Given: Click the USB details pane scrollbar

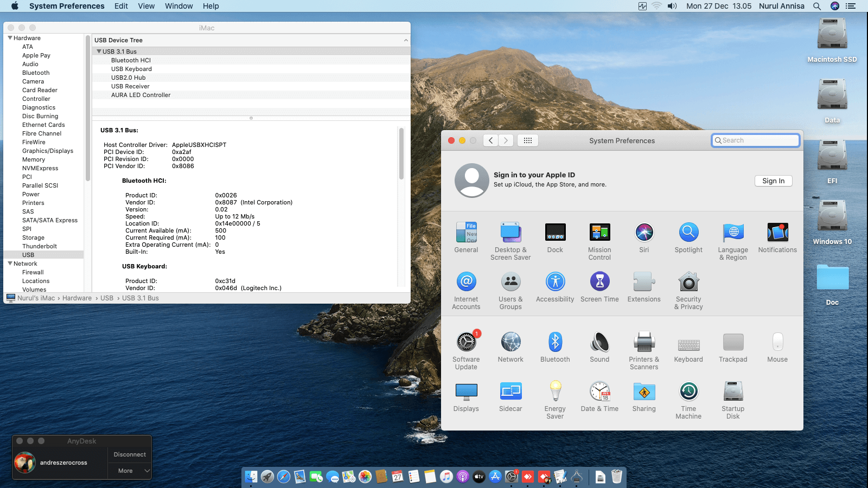Looking at the screenshot, I should [x=401, y=155].
